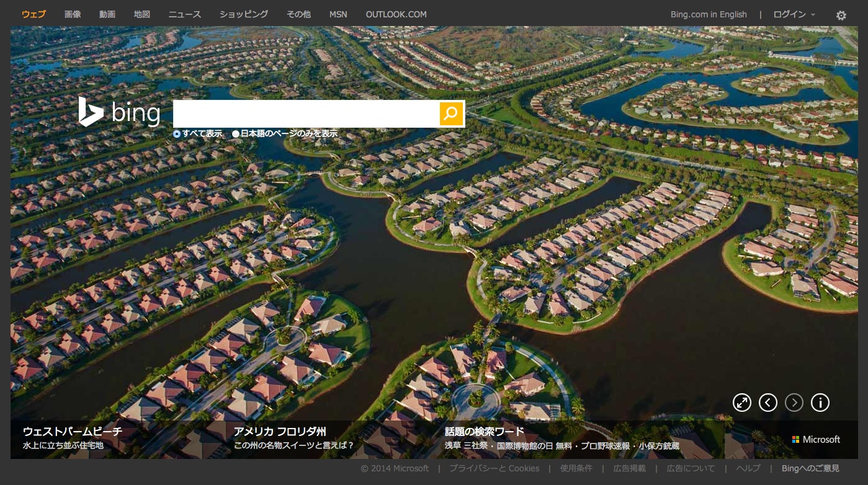Expand the background image to fullscreen
The height and width of the screenshot is (485, 868).
click(x=742, y=403)
